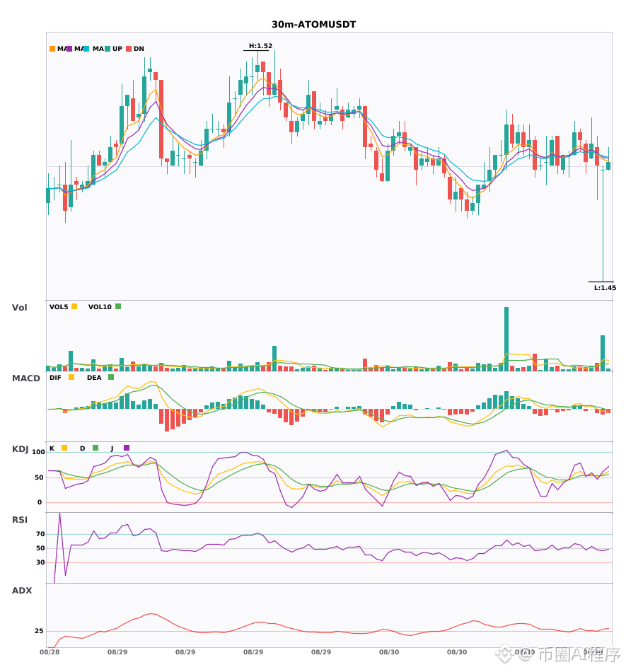Click the red DN legend swatch
626x672 pixels.
coord(129,49)
